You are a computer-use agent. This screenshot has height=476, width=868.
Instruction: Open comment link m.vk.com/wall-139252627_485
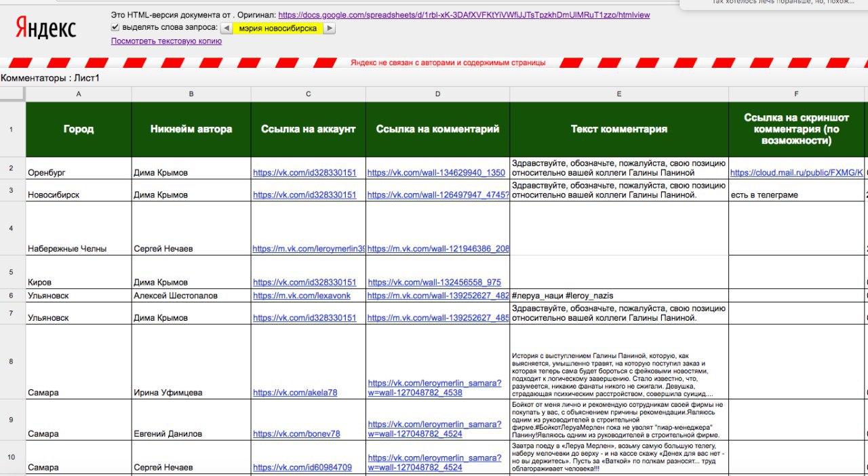(x=438, y=318)
